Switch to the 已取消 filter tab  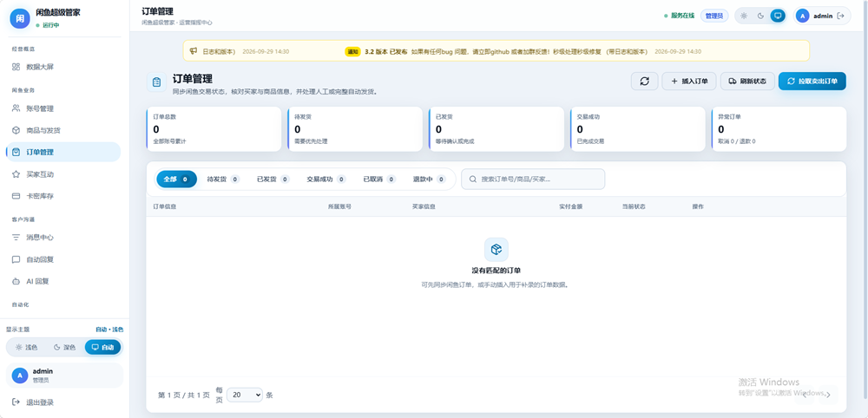click(x=379, y=180)
